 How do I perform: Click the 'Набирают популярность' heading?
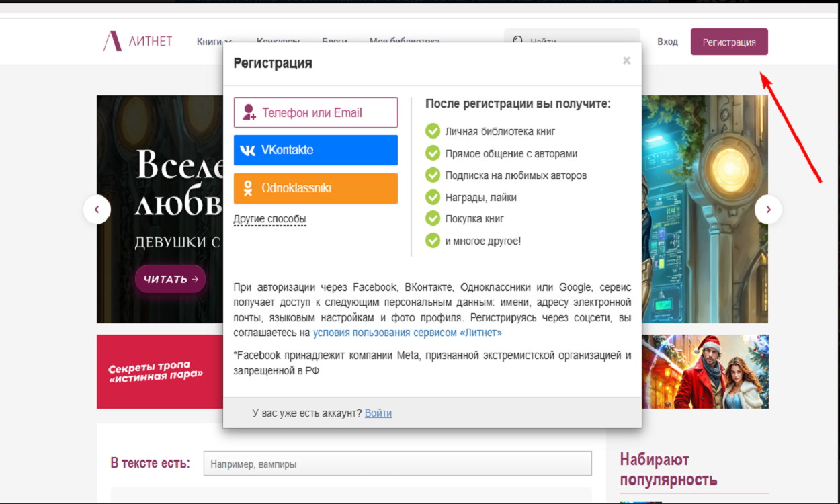pos(669,470)
